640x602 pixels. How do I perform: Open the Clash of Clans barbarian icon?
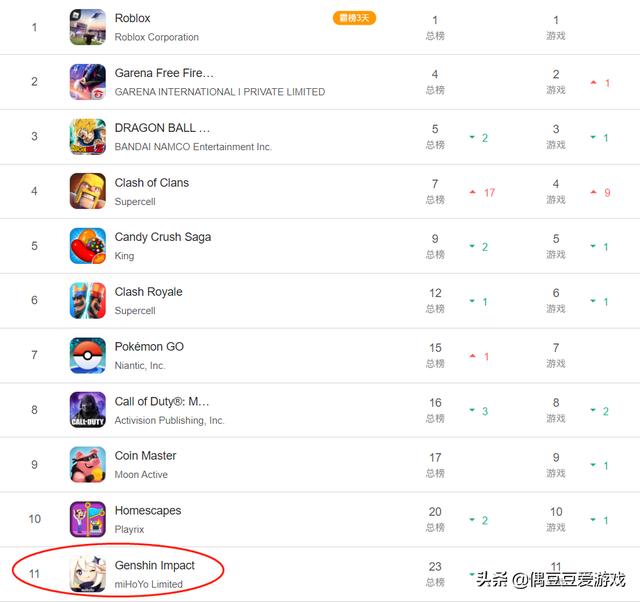click(x=88, y=191)
